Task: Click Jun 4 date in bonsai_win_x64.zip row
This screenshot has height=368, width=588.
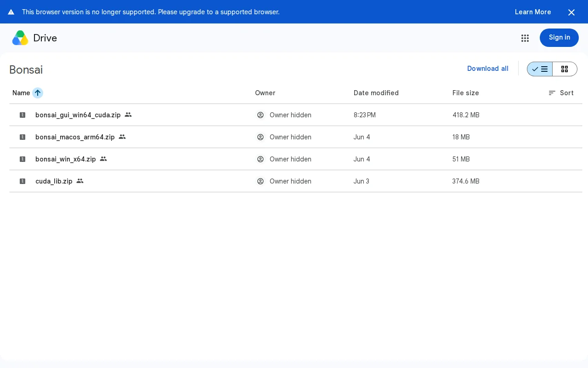Action: pos(362,159)
